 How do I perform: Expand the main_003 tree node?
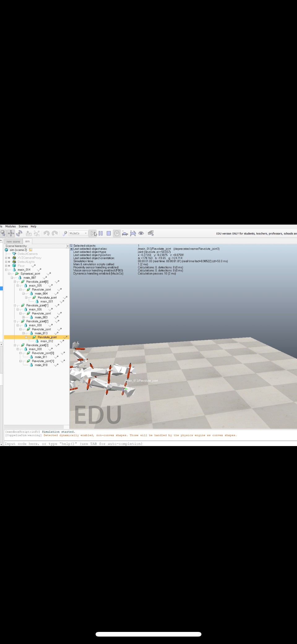[23, 317]
